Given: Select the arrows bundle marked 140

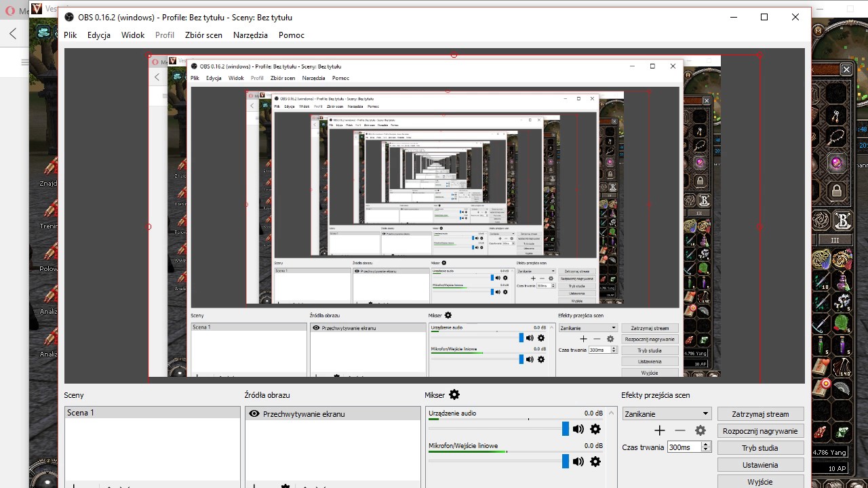Looking at the screenshot, I should (842, 366).
